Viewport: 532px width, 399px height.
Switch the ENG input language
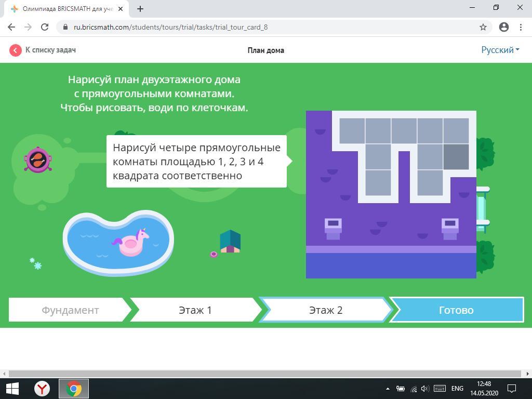457,389
